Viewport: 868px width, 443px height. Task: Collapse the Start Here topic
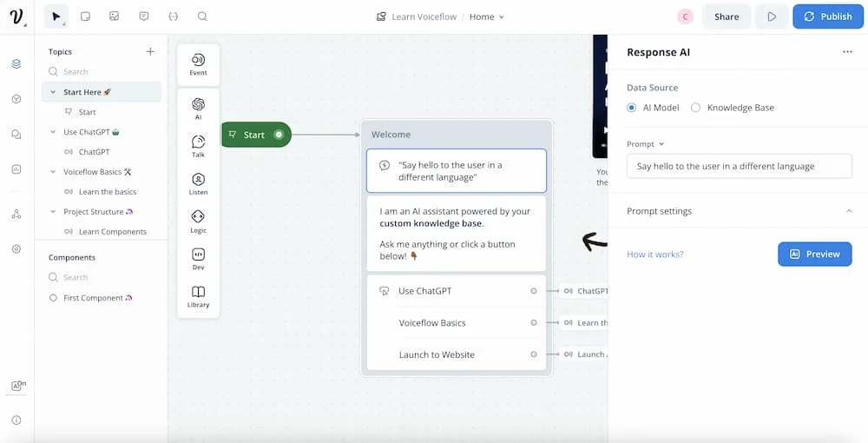tap(53, 92)
